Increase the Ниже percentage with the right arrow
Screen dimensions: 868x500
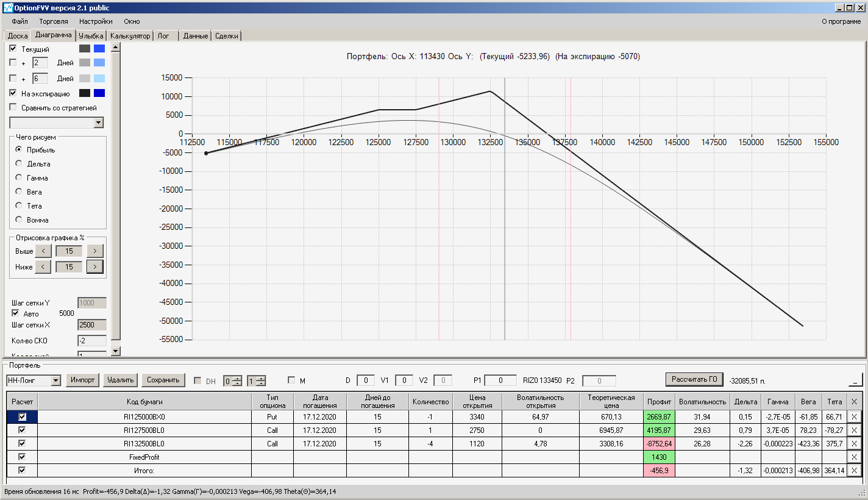pos(95,266)
